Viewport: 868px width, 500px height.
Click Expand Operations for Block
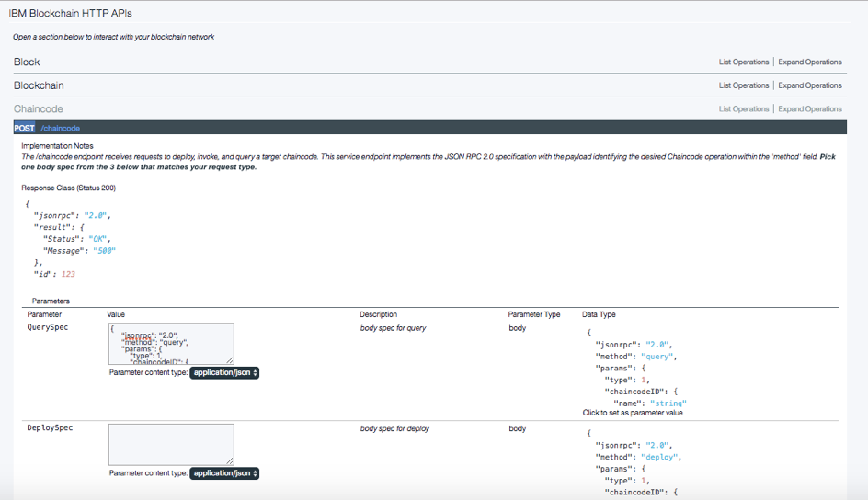pos(809,62)
